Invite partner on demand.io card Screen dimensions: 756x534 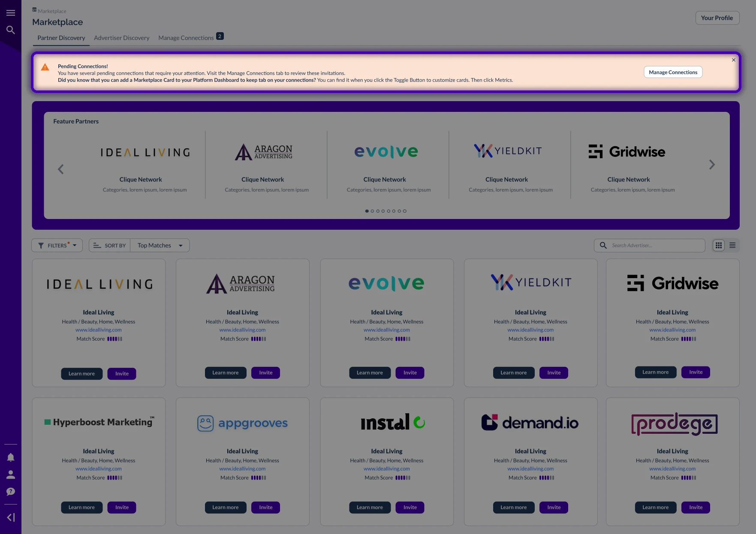tap(554, 507)
